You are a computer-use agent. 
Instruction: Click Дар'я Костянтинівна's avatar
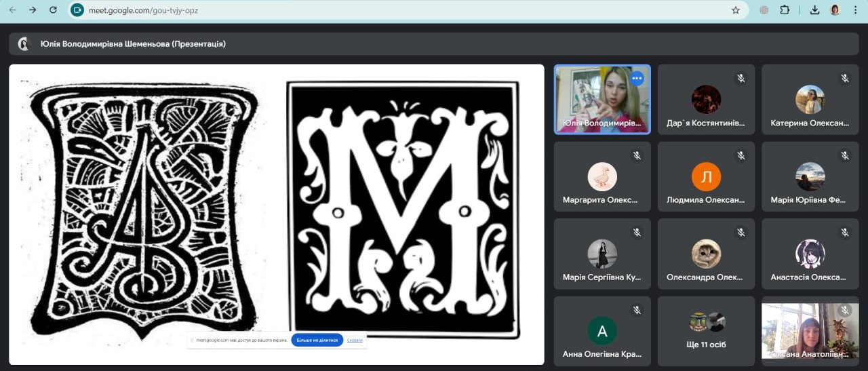(x=706, y=100)
